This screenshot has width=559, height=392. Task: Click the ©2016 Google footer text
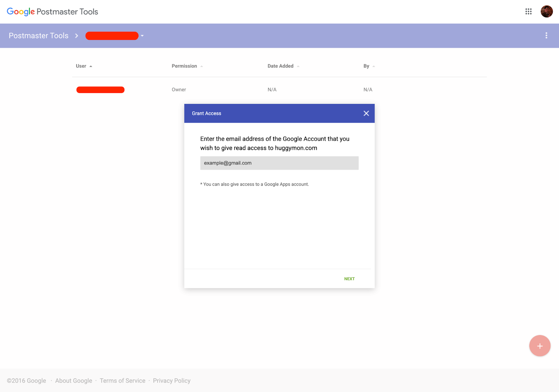coord(27,381)
